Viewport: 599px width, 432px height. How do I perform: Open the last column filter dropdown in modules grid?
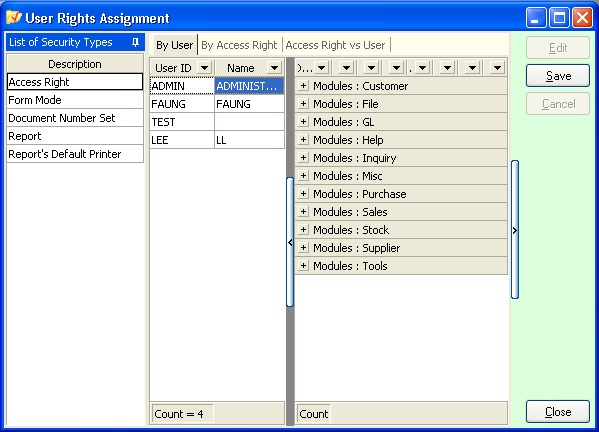click(497, 68)
